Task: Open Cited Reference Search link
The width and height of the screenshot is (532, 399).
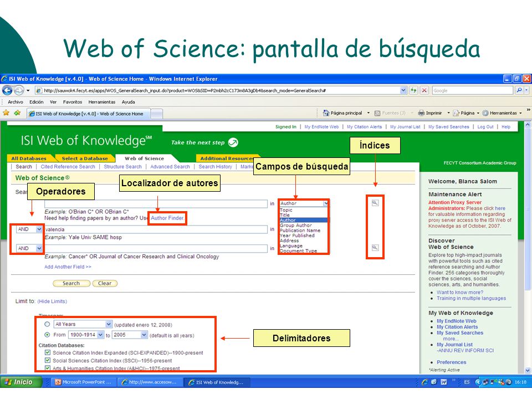Action: click(x=68, y=167)
